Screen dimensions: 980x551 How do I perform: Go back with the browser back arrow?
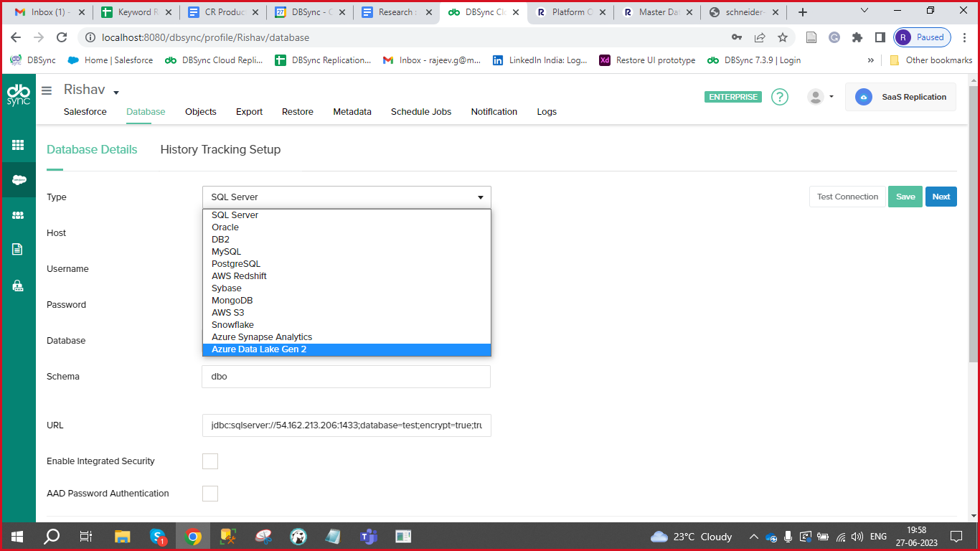tap(16, 37)
